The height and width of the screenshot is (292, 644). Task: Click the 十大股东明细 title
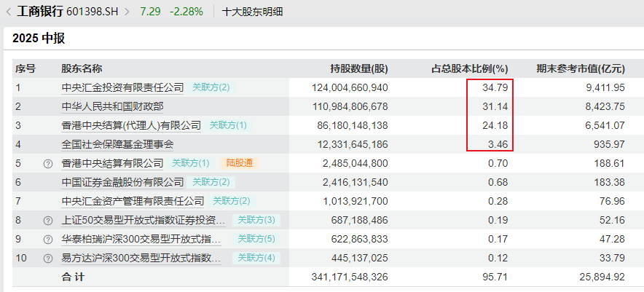pyautogui.click(x=252, y=12)
